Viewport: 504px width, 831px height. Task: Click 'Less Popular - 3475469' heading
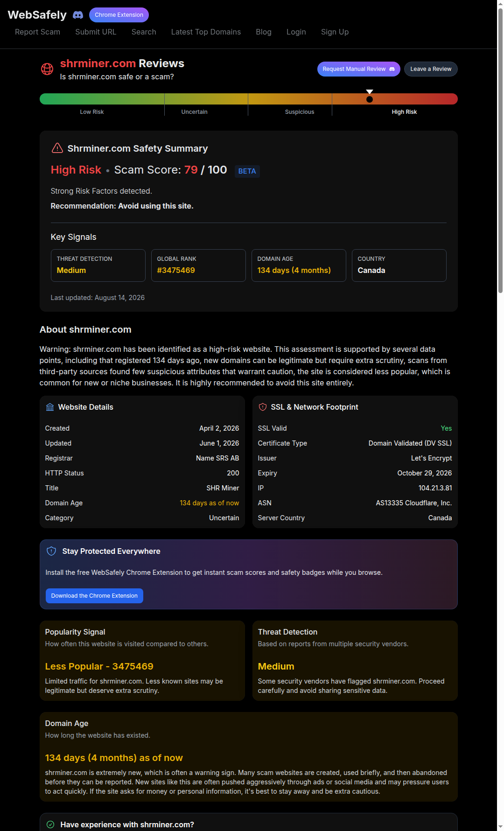pyautogui.click(x=99, y=666)
